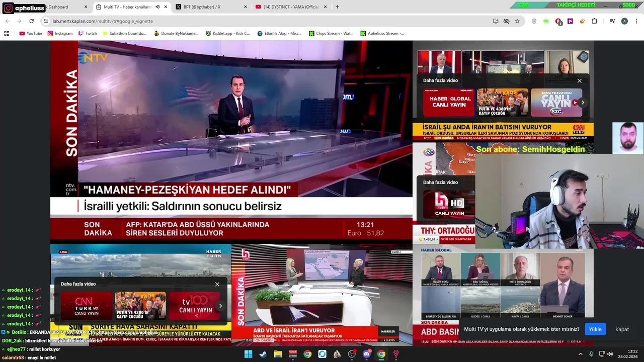This screenshot has width=644, height=362.
Task: Mute tab via speaker icon on Multi TV tab
Action: tap(157, 7)
